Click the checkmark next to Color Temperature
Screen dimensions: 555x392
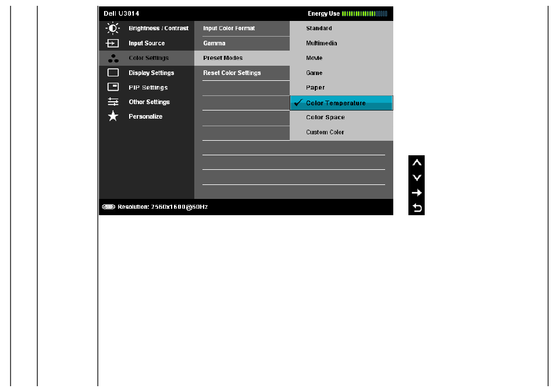298,102
